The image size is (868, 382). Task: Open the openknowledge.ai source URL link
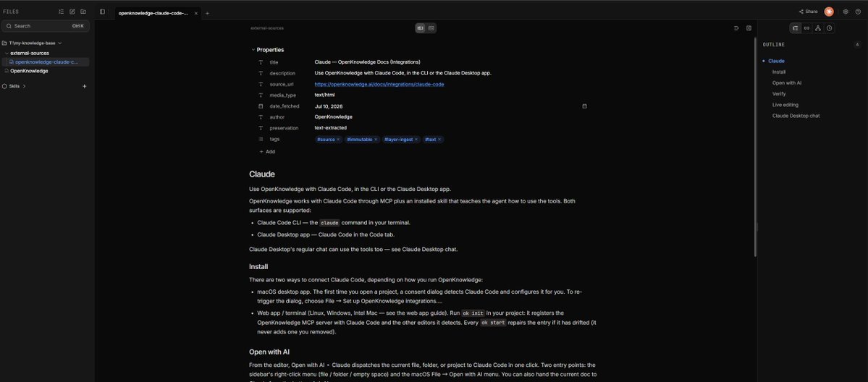379,84
